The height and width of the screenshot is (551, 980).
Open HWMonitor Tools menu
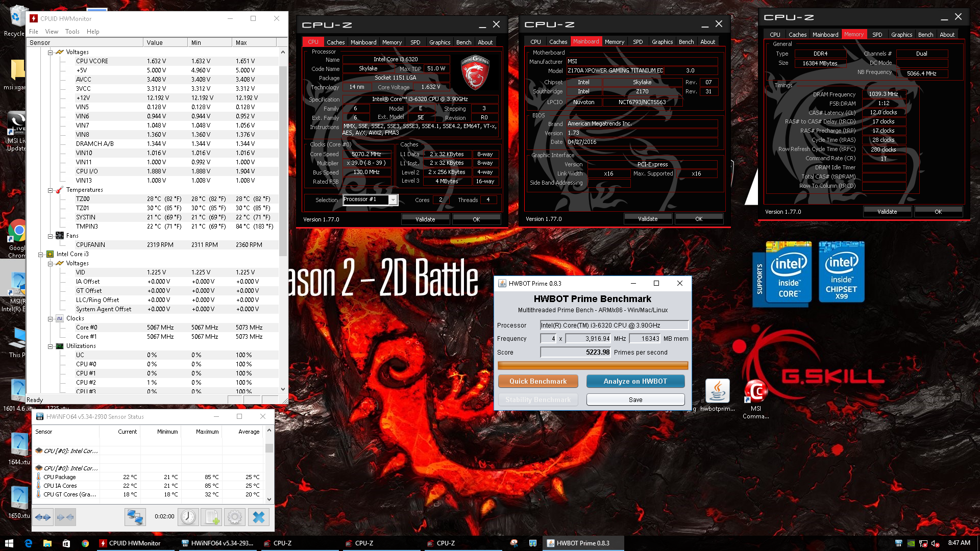coord(72,32)
